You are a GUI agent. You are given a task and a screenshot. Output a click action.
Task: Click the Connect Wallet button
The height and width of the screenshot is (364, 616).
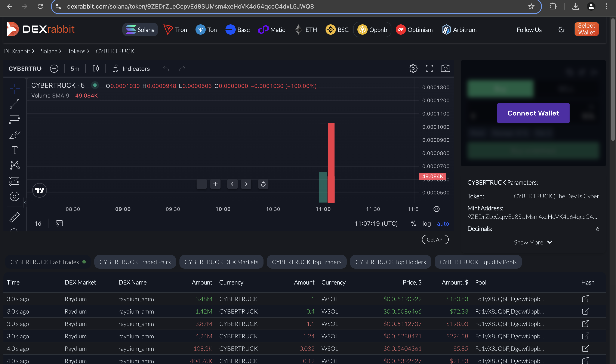533,113
